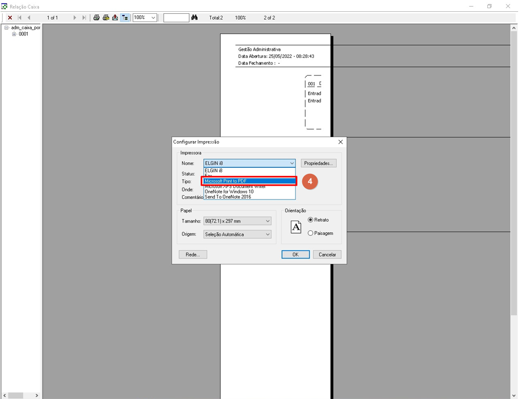Viewport: 532px width, 399px height.
Task: Click the tree panel horizontal scrollbar thumb
Action: tap(15, 395)
